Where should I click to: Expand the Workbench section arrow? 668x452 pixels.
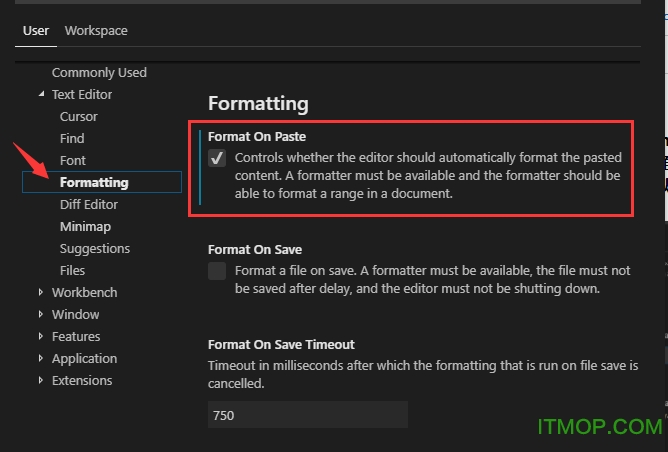pyautogui.click(x=41, y=293)
